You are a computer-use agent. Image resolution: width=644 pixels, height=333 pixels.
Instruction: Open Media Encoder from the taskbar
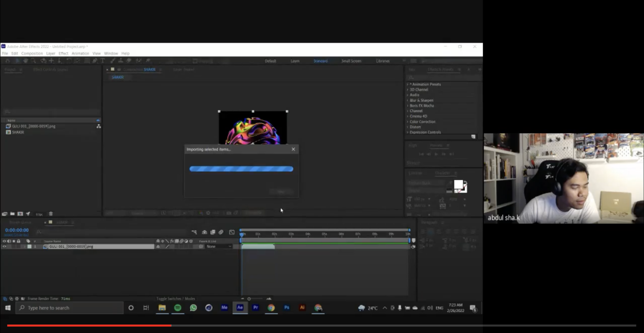pos(224,307)
